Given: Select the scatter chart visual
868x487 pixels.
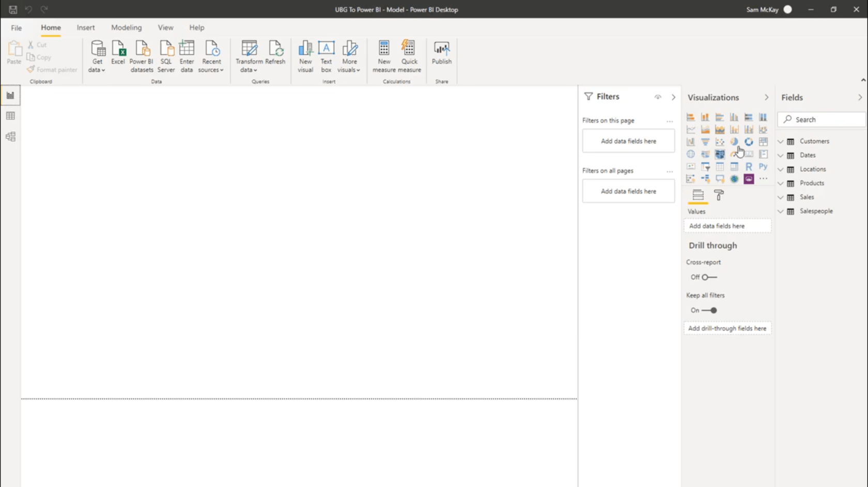Looking at the screenshot, I should tap(720, 142).
